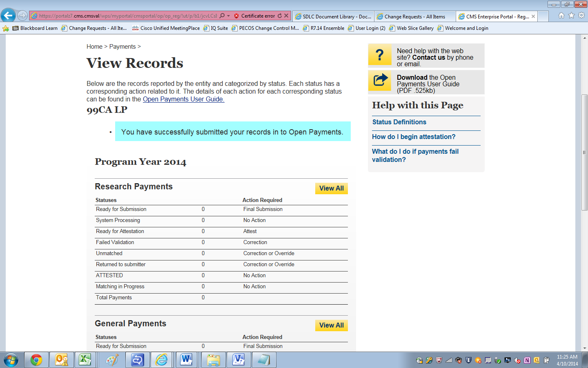Open Google Chrome from the taskbar
This screenshot has width=588, height=368.
click(x=36, y=360)
